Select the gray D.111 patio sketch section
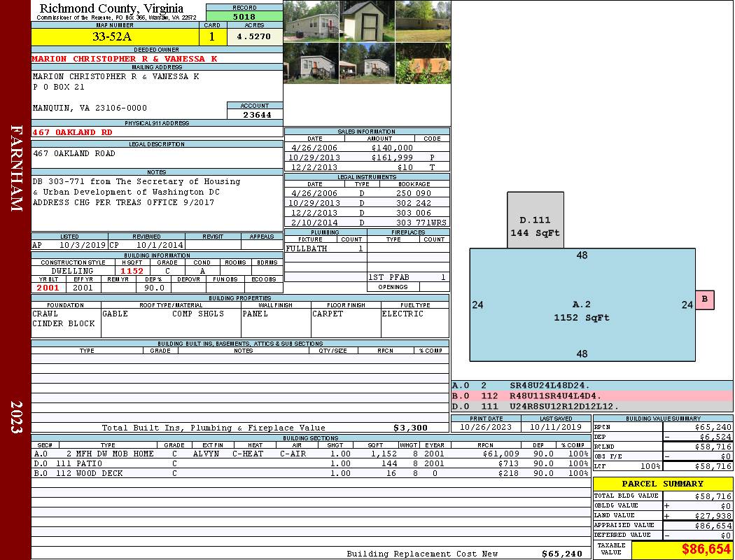The width and height of the screenshot is (735, 560). coord(535,220)
